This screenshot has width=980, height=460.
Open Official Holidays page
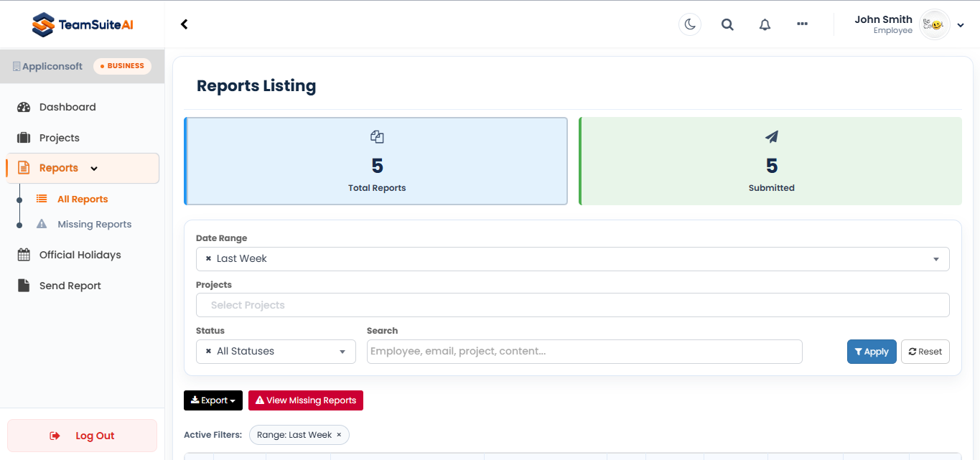tap(80, 255)
